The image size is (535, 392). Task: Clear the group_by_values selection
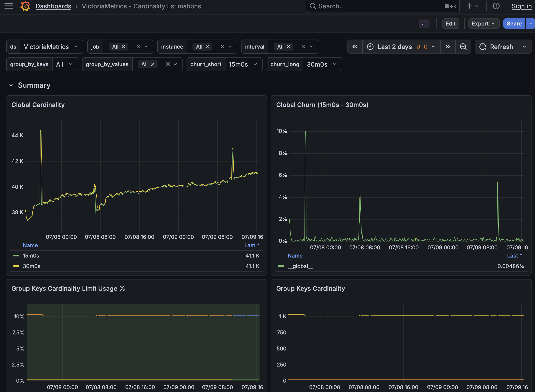coord(168,64)
